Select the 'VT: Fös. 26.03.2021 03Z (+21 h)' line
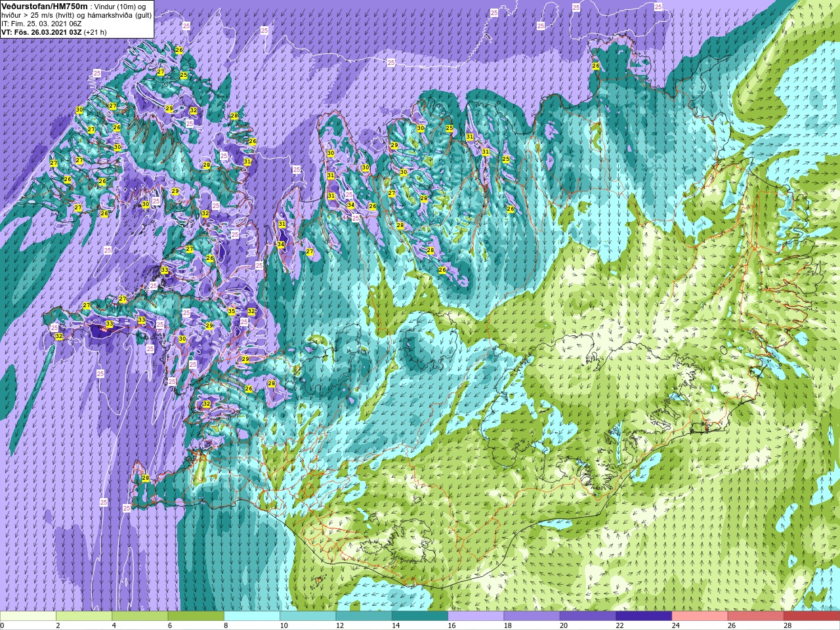The width and height of the screenshot is (840, 630). click(x=54, y=32)
